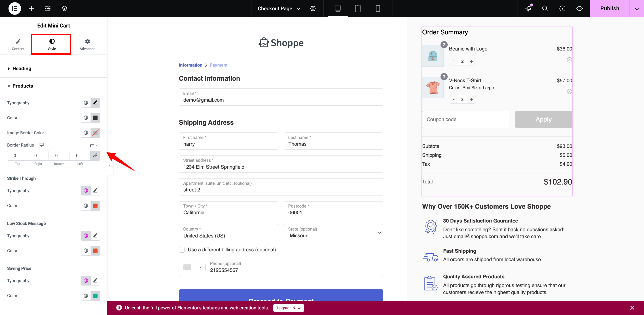
Task: Switch to the Style tab
Action: click(x=52, y=44)
